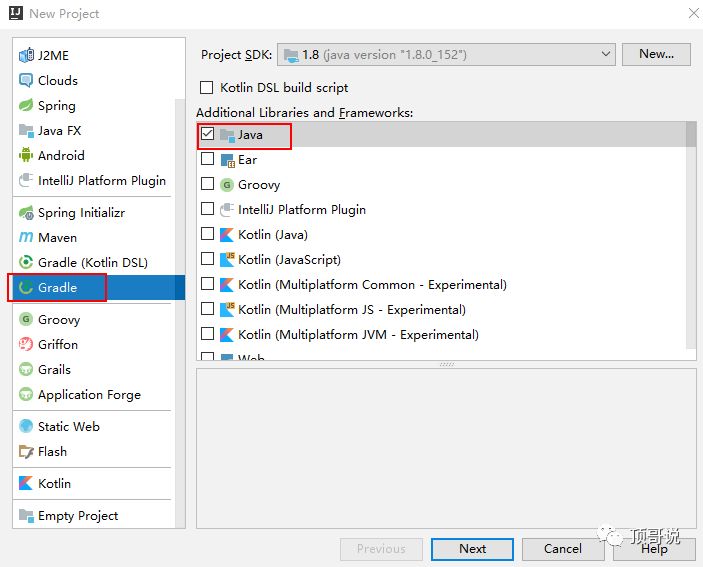Enable Kotlin DSL build script checkbox
This screenshot has height=567, width=703.
[206, 87]
